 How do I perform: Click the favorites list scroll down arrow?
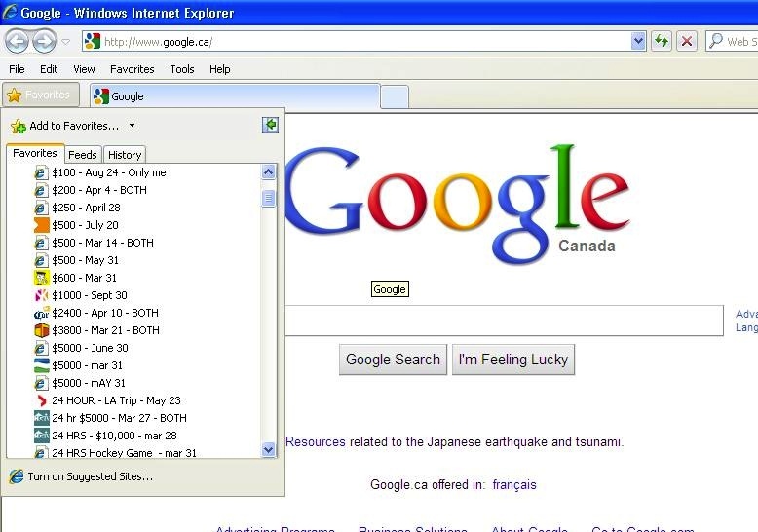click(x=269, y=449)
